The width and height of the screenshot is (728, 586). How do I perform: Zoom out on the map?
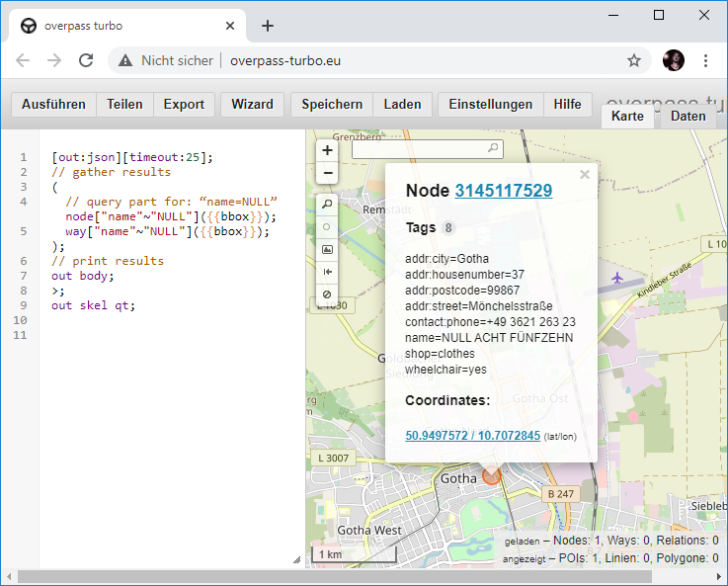pyautogui.click(x=328, y=174)
